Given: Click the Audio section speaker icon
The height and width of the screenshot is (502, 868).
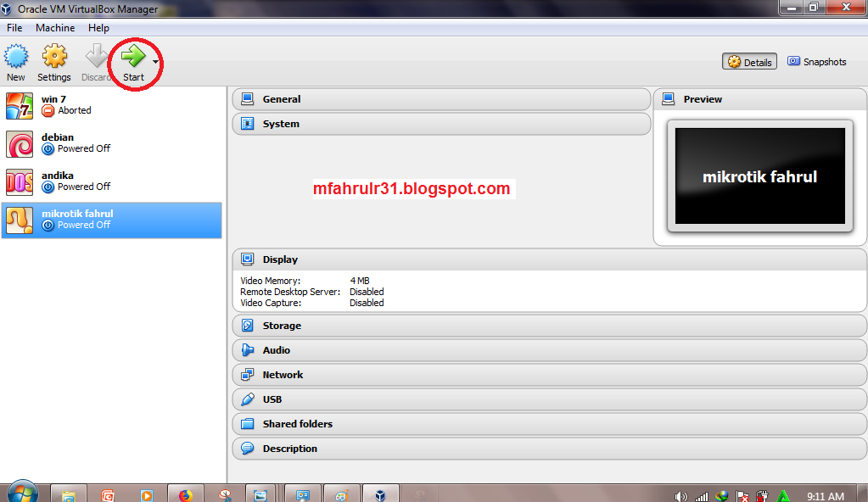Looking at the screenshot, I should (x=248, y=350).
